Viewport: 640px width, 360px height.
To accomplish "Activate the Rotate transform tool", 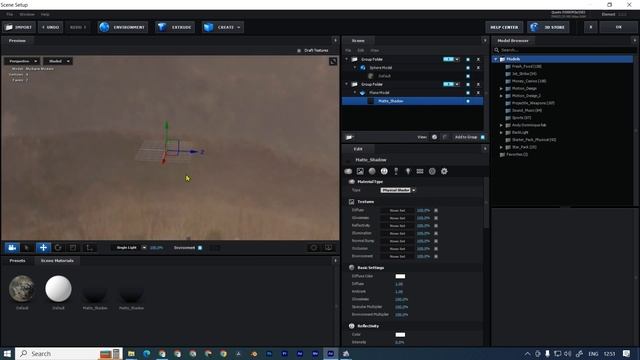I will click(x=58, y=247).
